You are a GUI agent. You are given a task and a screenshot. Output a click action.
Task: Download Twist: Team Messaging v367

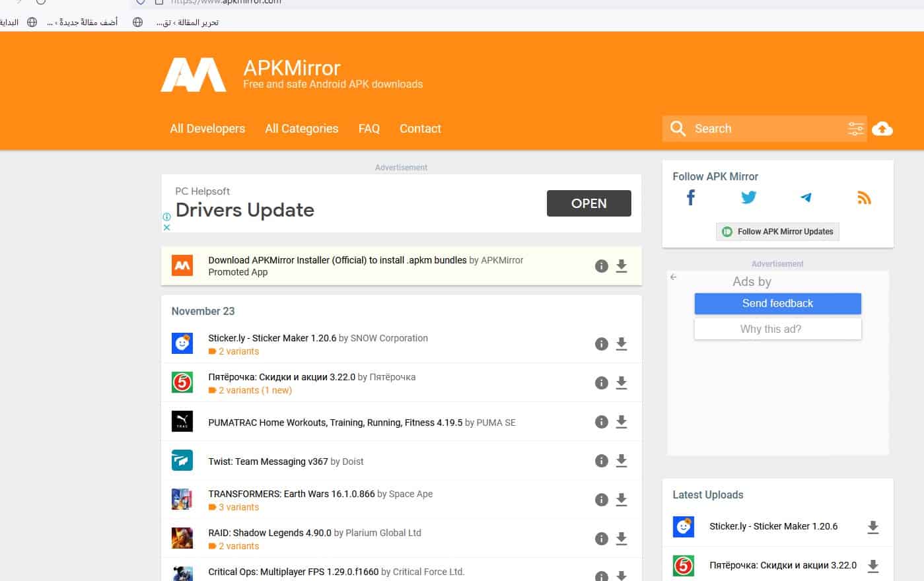pyautogui.click(x=622, y=461)
